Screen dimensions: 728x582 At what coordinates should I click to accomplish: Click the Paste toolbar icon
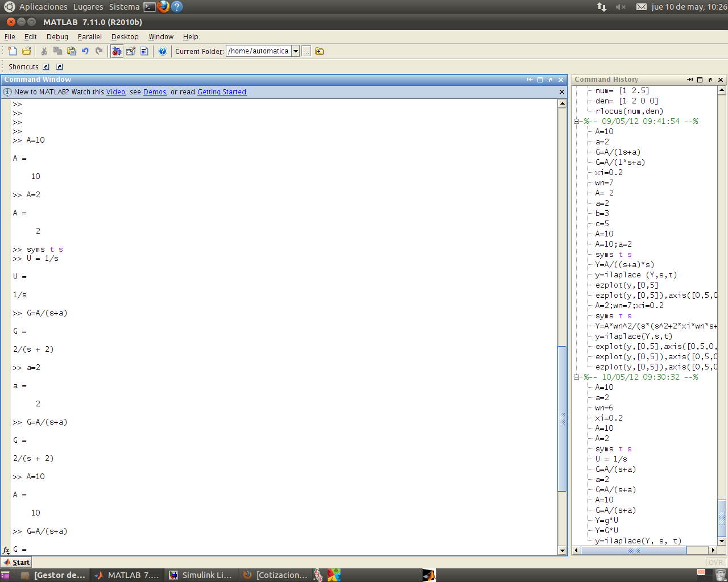coord(71,51)
